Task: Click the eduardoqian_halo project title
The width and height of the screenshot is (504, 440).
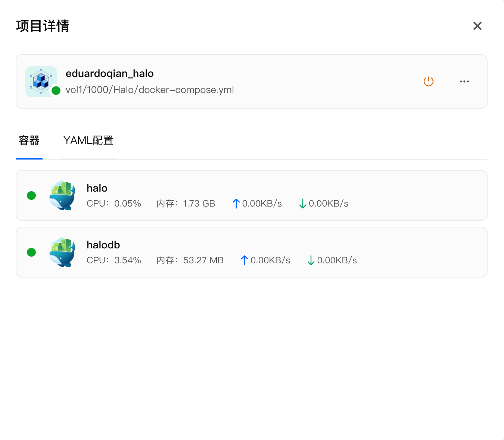Action: tap(110, 74)
